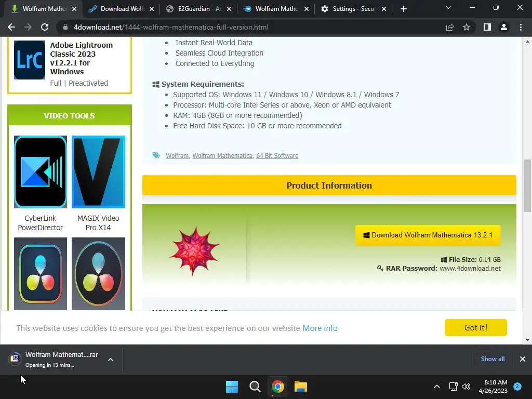The width and height of the screenshot is (532, 399).
Task: Open the Chrome three-dot menu
Action: pyautogui.click(x=521, y=27)
